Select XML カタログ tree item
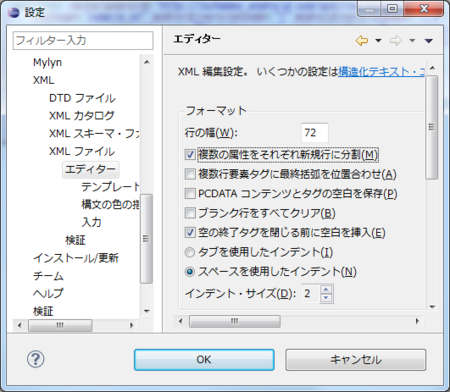The image size is (450, 392). pyautogui.click(x=82, y=116)
